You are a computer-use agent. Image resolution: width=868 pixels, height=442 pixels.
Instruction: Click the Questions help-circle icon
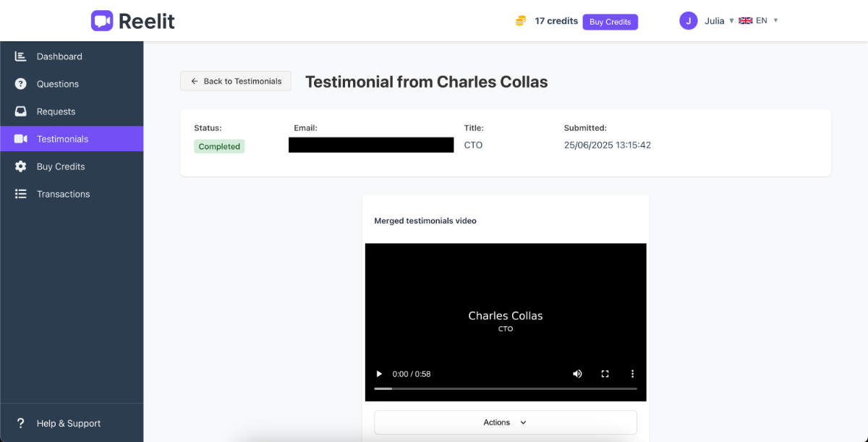[21, 84]
